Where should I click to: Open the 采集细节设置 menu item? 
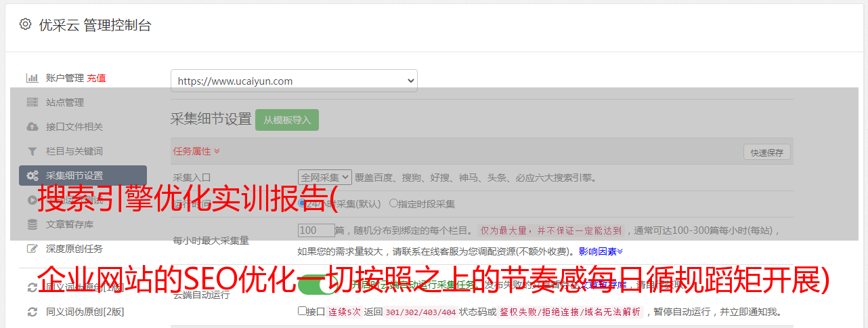pos(83,176)
